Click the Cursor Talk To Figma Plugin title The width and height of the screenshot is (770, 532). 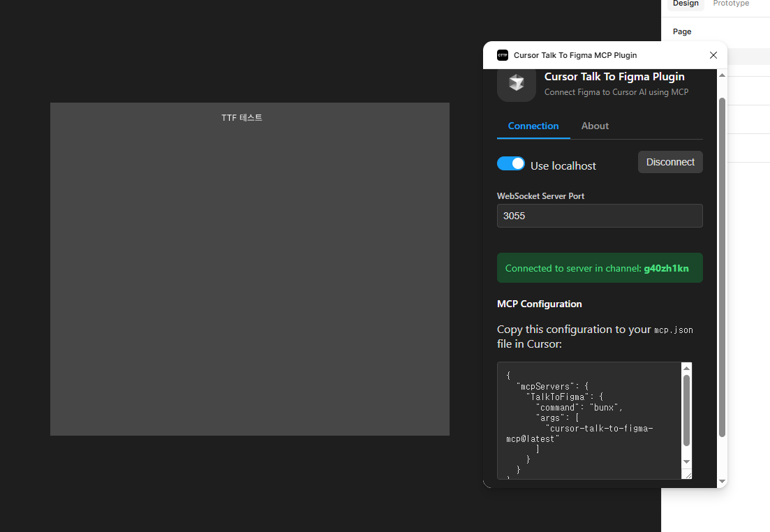(614, 77)
